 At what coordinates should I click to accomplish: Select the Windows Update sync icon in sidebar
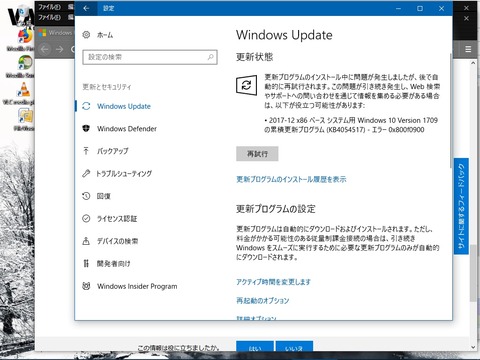(86, 106)
